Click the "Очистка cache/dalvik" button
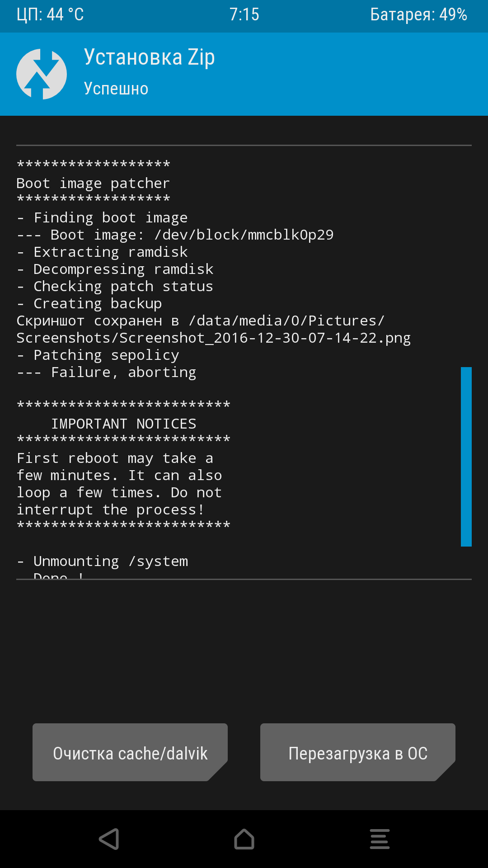488x868 pixels. pyautogui.click(x=130, y=752)
